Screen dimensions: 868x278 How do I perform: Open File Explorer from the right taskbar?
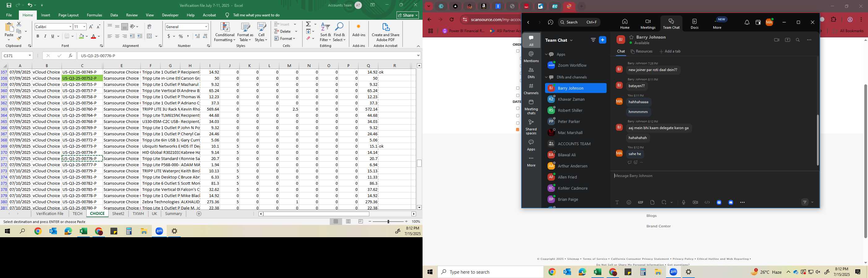658,272
